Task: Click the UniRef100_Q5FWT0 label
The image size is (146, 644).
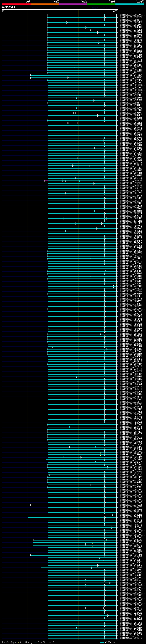Action: click(x=131, y=608)
